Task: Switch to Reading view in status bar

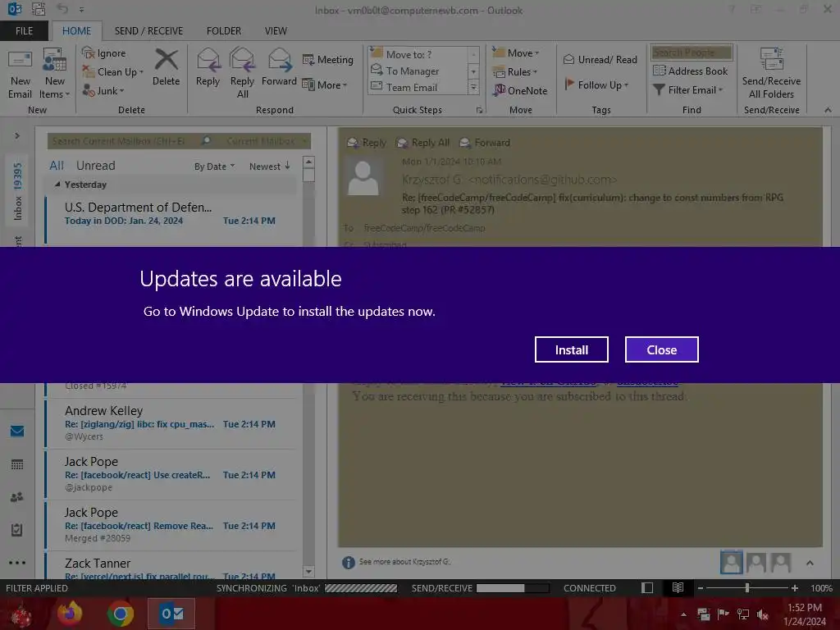Action: click(x=678, y=587)
